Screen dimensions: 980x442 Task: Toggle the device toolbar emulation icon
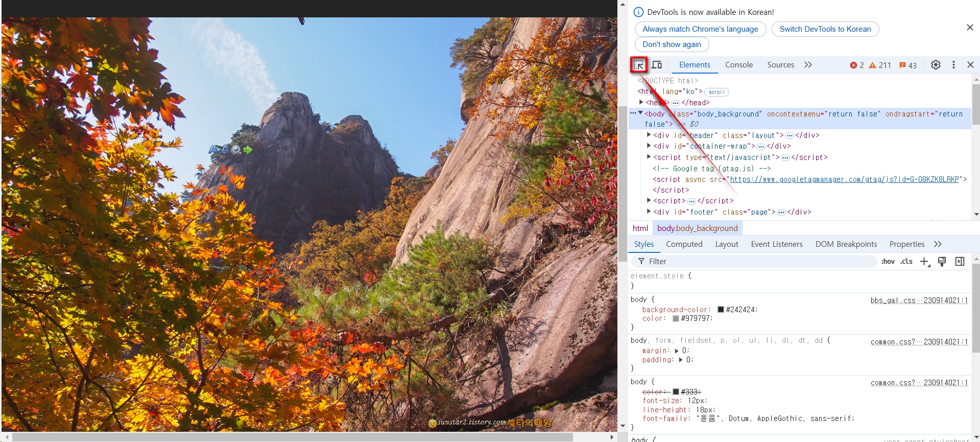[x=657, y=65]
